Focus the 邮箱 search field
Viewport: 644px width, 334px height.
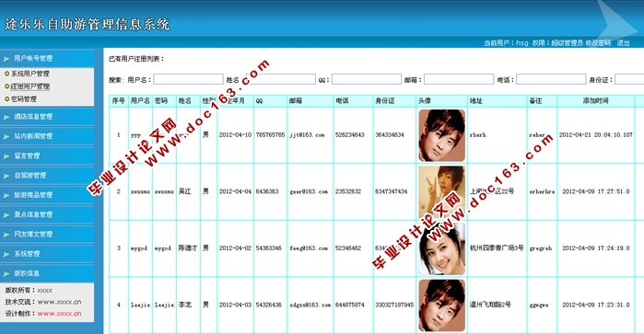(x=459, y=79)
